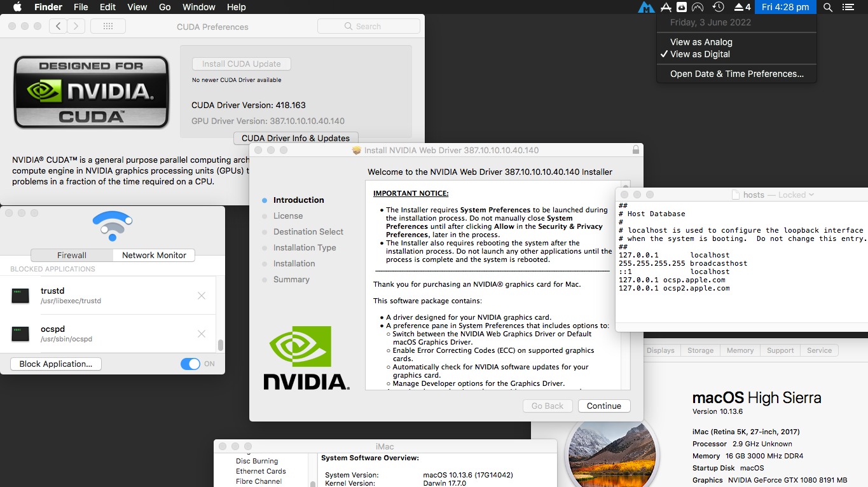Open the File menu
Screen dimensions: 868x487
pos(81,7)
